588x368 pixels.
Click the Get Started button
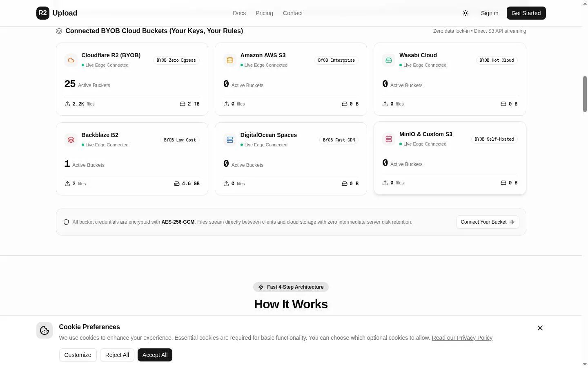coord(526,13)
